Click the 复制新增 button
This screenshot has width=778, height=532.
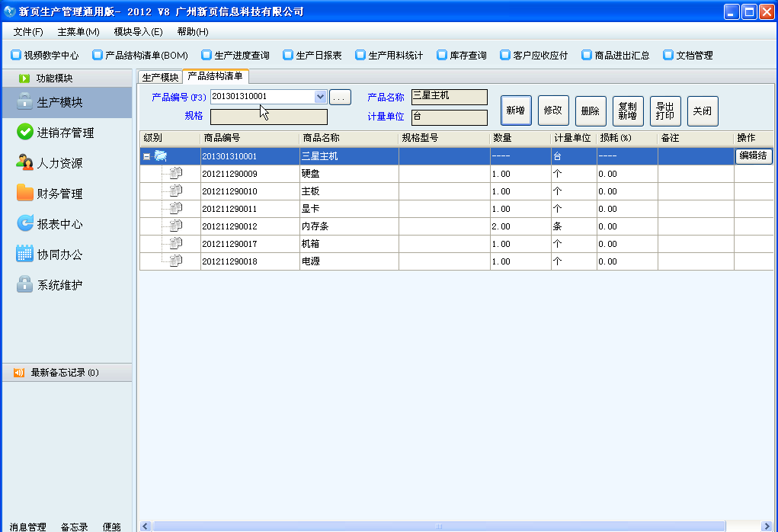[627, 110]
